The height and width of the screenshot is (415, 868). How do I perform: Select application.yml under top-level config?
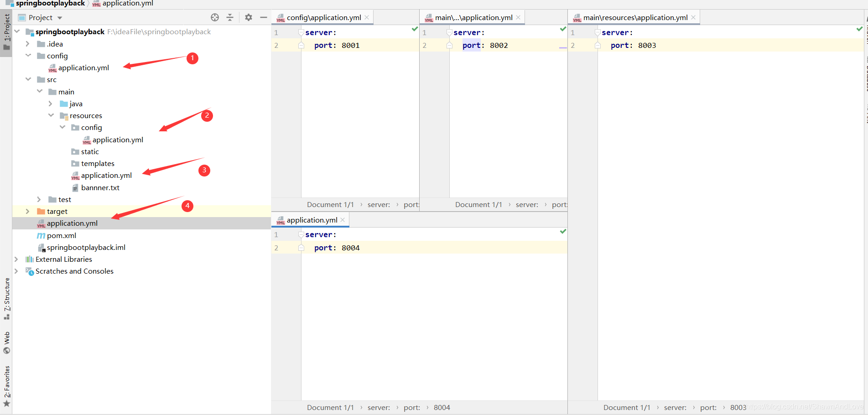click(83, 67)
